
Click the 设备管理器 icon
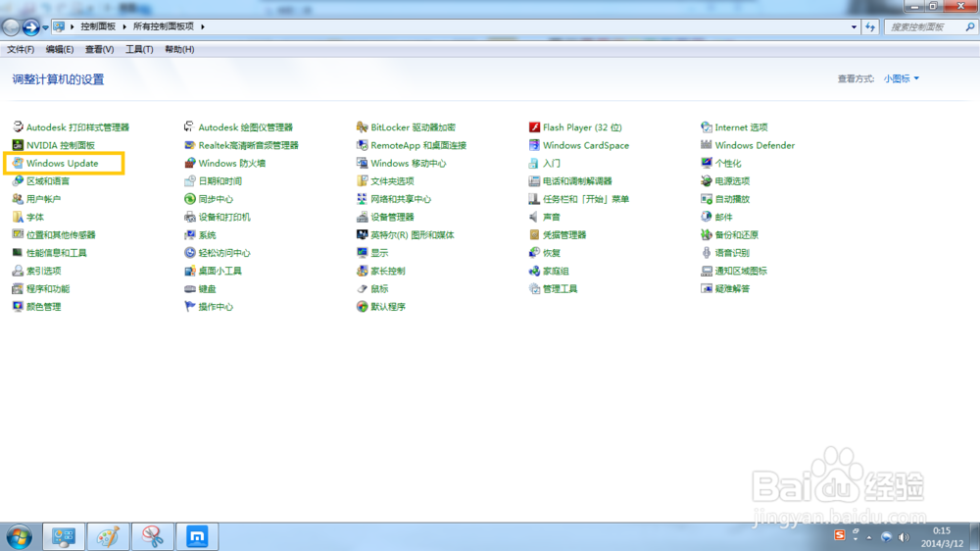(362, 217)
